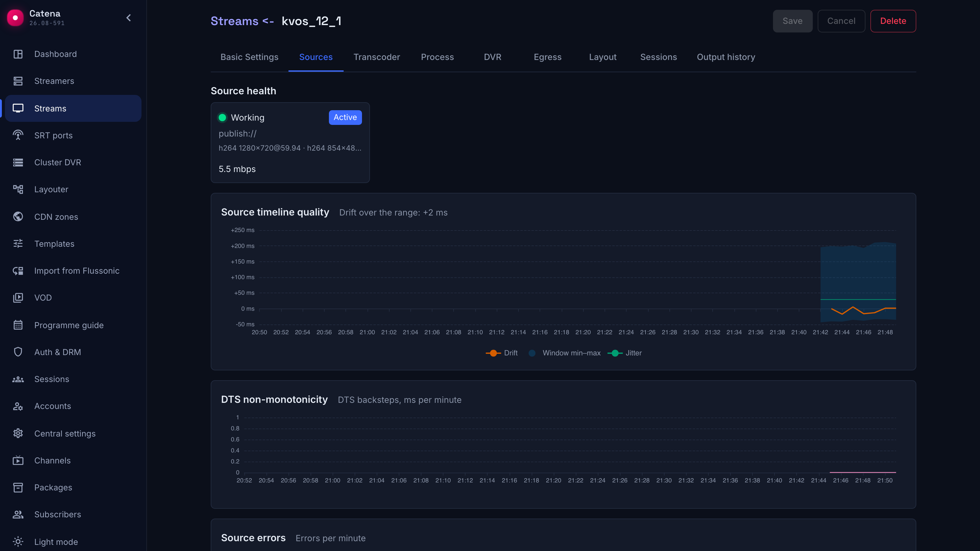Click 'Drift over the range: +2 ms' text
Image resolution: width=980 pixels, height=551 pixels.
click(393, 212)
